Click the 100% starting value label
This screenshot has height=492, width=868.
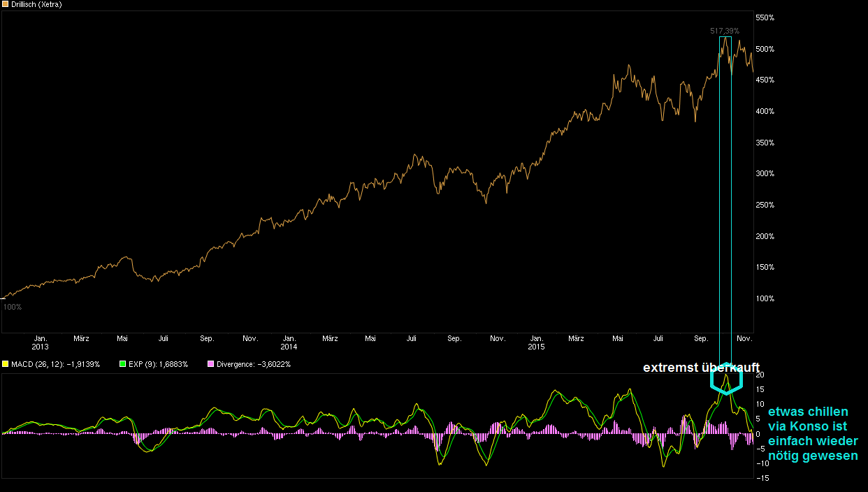(13, 307)
